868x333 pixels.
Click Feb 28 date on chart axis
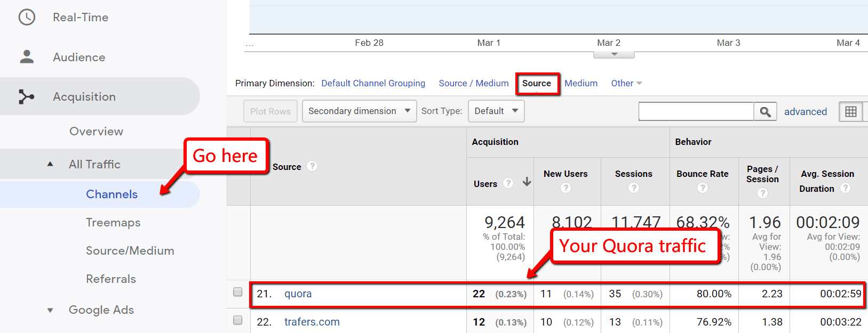[x=369, y=43]
